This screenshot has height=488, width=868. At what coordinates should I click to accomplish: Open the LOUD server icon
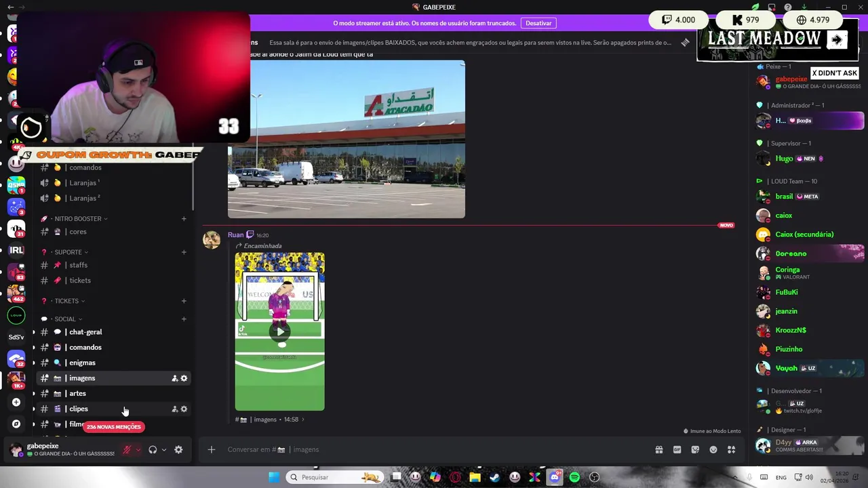click(x=16, y=315)
